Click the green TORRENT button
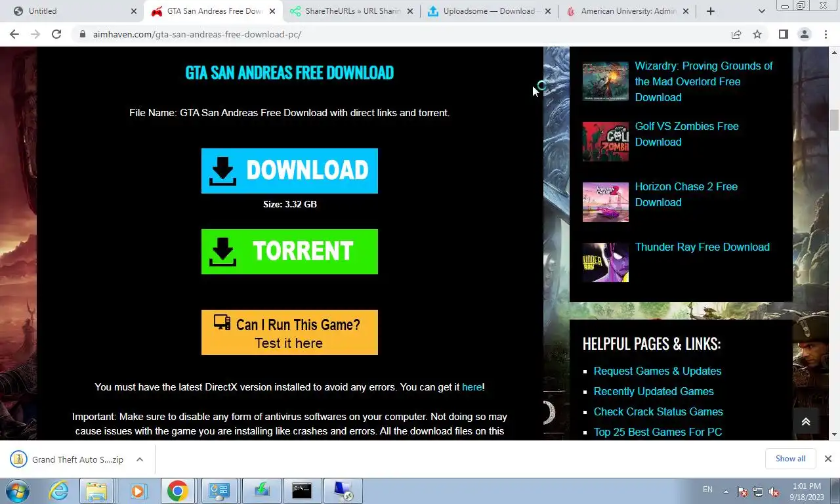 [289, 251]
